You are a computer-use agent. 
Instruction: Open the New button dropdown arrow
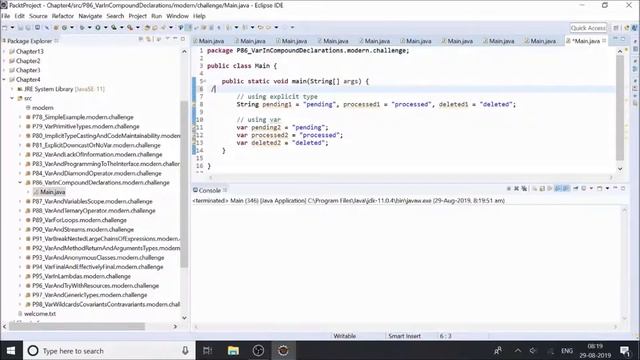[x=12, y=28]
